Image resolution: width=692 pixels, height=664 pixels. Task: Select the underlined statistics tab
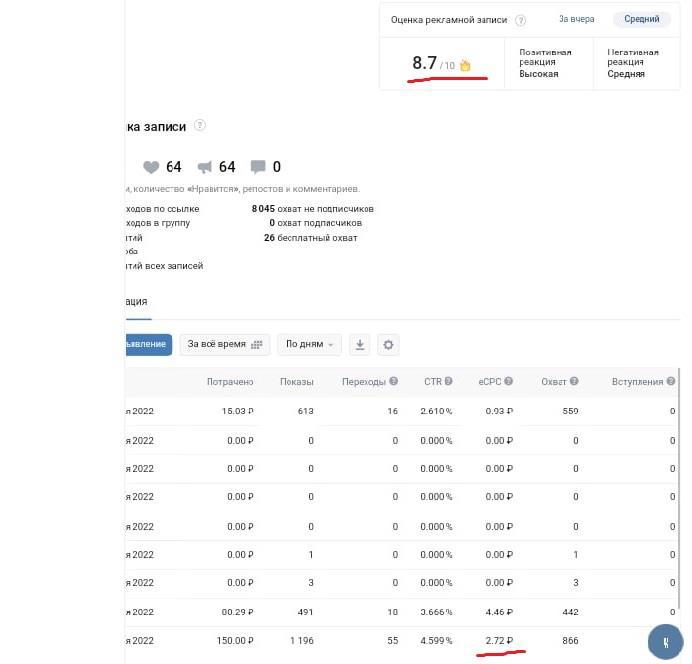click(135, 301)
